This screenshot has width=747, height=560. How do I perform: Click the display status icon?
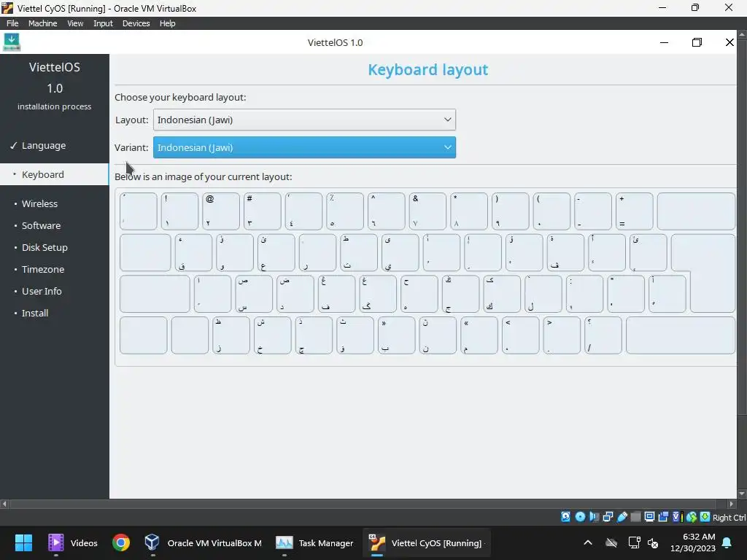coord(649,517)
